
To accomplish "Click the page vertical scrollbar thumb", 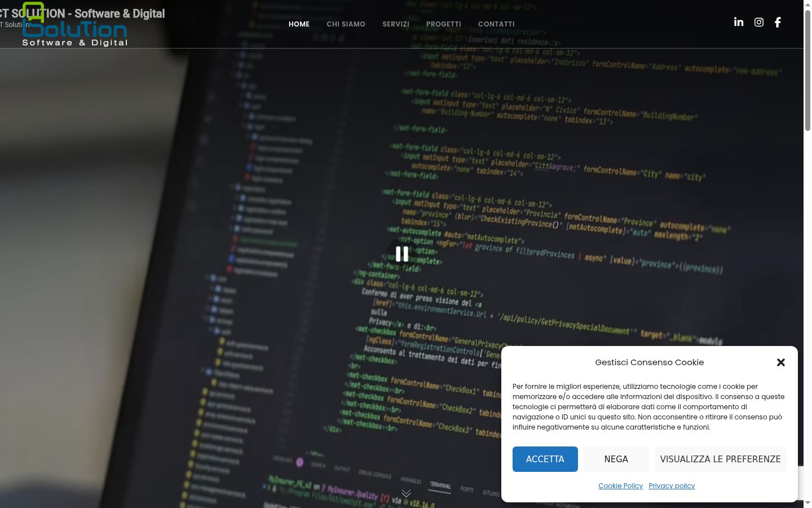I will 807,71.
